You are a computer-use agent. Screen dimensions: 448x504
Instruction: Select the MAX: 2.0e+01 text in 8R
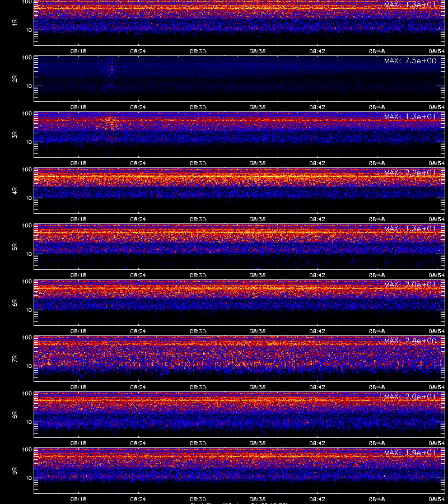[410, 396]
